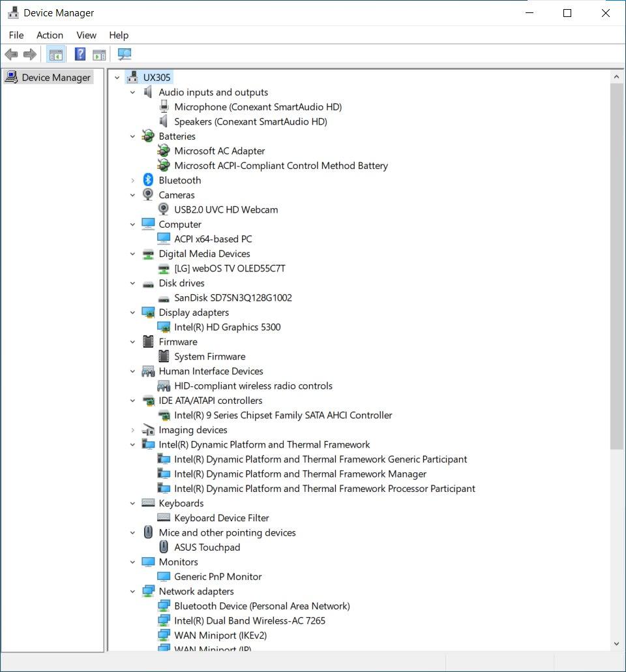Click the Back arrow toolbar icon
The height and width of the screenshot is (672, 626).
pos(11,54)
